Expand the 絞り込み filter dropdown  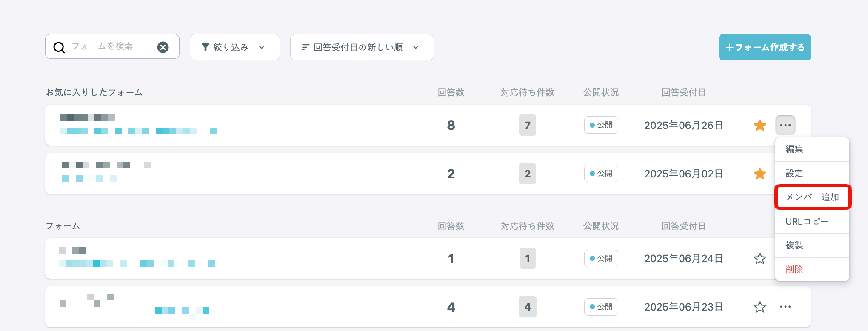pos(235,47)
